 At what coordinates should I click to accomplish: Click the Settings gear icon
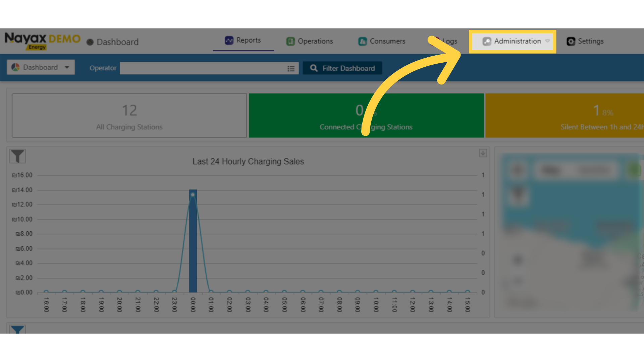[x=571, y=41]
